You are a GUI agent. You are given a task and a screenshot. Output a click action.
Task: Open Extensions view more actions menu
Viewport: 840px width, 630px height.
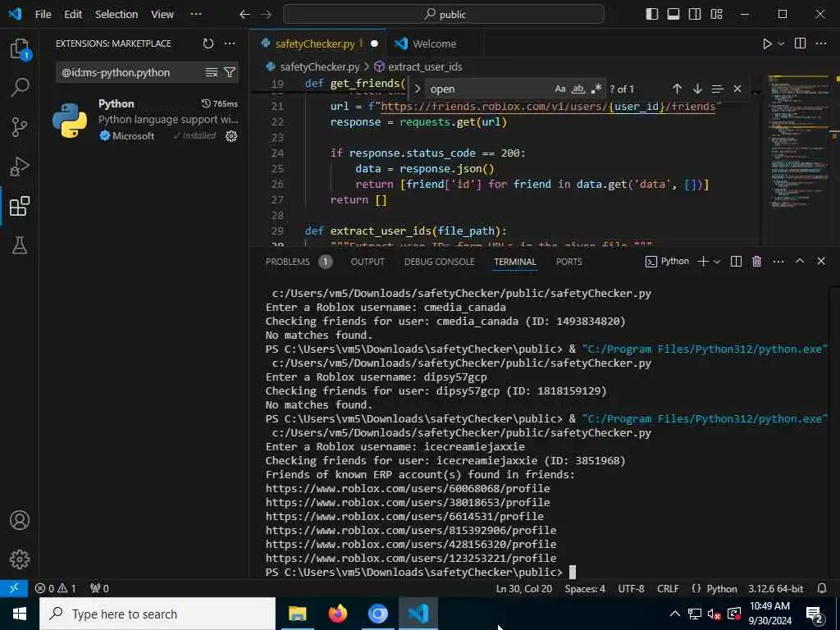(x=230, y=44)
